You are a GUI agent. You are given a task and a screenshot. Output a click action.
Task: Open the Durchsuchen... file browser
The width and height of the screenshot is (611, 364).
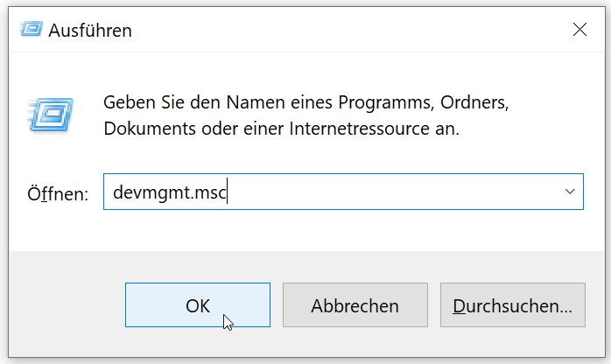[x=512, y=305]
